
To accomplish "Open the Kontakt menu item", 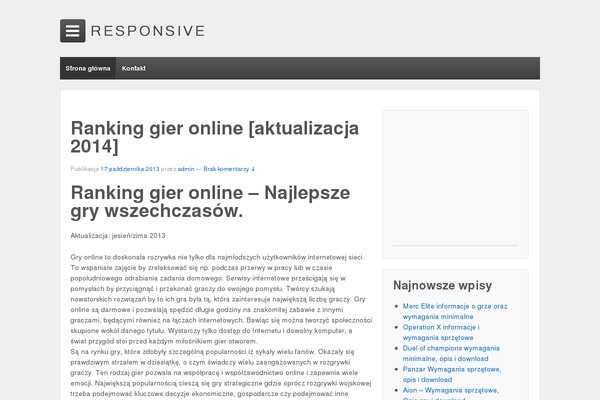I will [134, 69].
